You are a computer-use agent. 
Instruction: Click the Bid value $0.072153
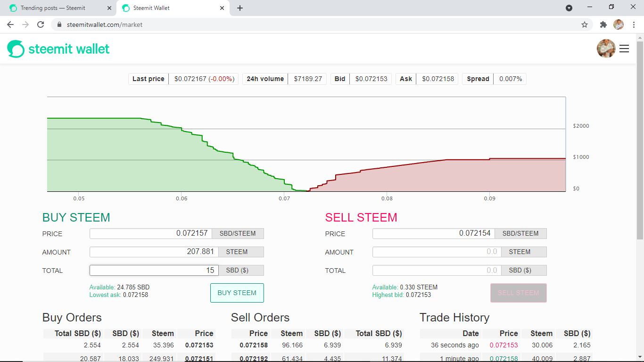point(372,79)
